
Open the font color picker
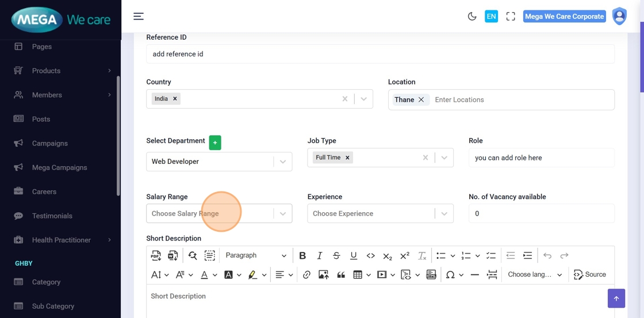pyautogui.click(x=204, y=275)
